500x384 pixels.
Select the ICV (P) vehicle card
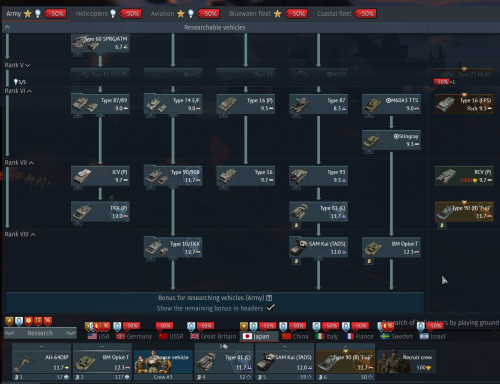(x=100, y=175)
